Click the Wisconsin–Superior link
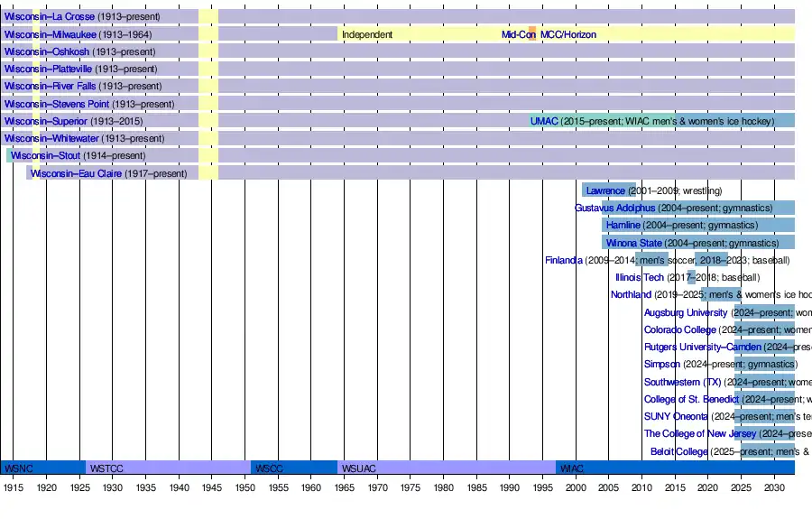Image resolution: width=812 pixels, height=519 pixels. pyautogui.click(x=46, y=121)
